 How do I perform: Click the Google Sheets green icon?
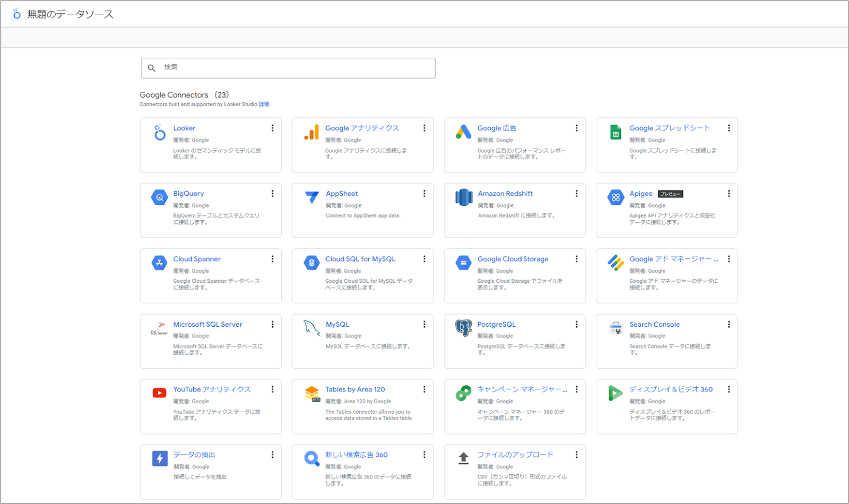(616, 132)
